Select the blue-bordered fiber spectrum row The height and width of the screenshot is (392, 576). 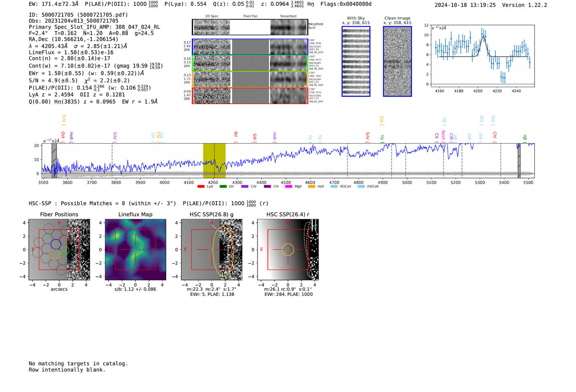250,47
